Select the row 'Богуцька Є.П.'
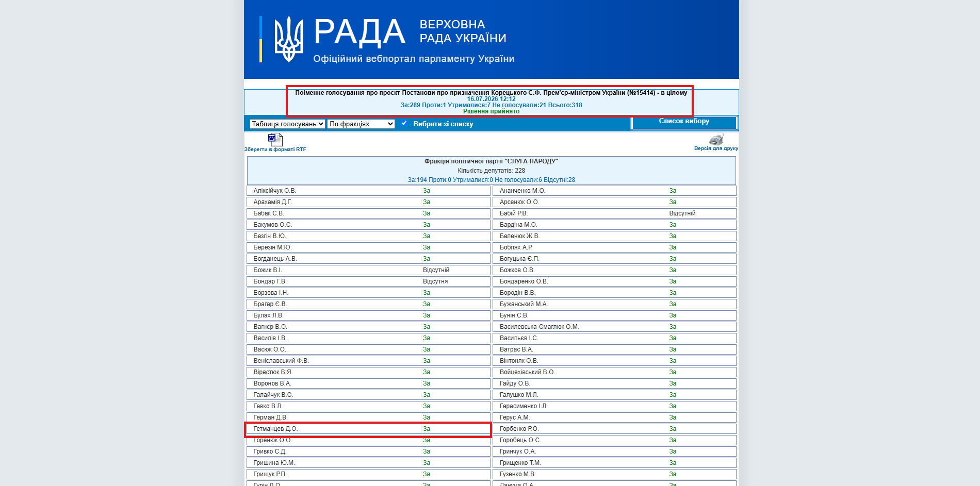 [x=614, y=259]
